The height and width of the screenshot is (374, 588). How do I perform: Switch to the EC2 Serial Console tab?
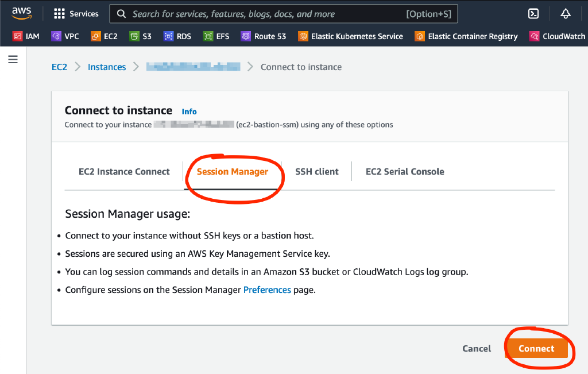[x=405, y=171]
